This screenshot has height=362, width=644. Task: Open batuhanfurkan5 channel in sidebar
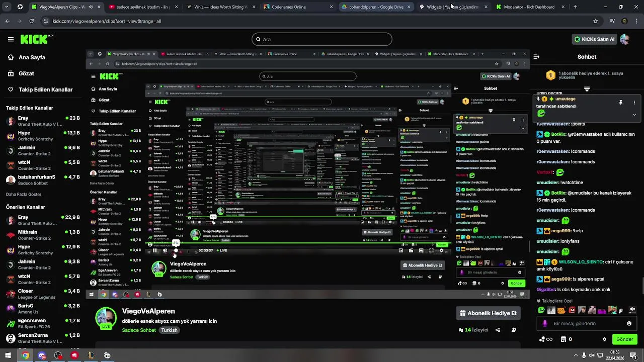click(x=43, y=180)
